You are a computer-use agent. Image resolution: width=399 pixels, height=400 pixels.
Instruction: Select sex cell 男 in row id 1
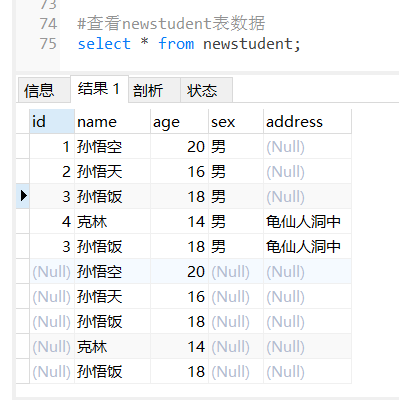(x=236, y=147)
